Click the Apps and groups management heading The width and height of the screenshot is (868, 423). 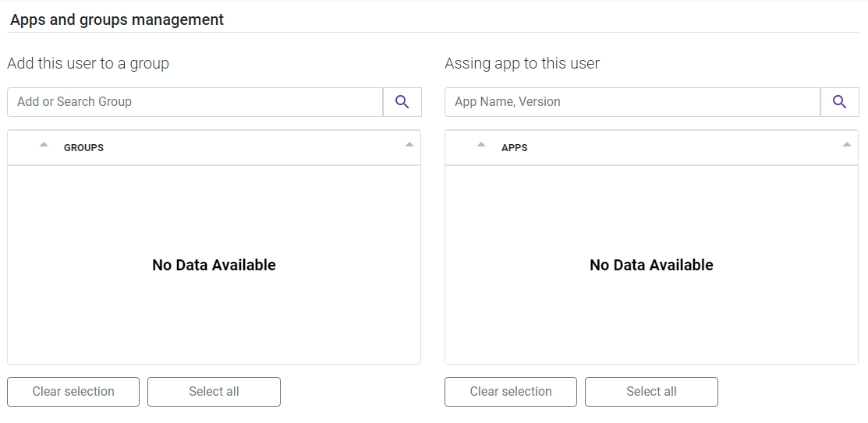pos(117,20)
